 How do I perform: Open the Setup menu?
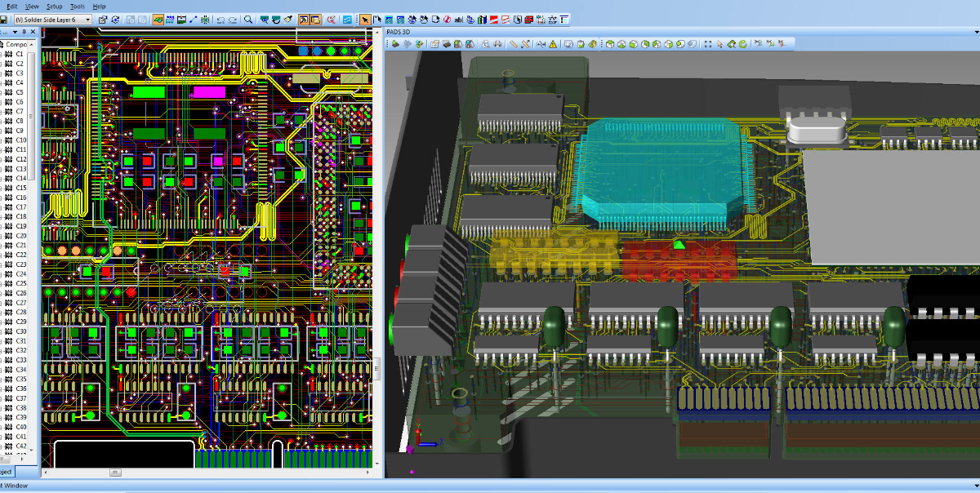[x=54, y=6]
